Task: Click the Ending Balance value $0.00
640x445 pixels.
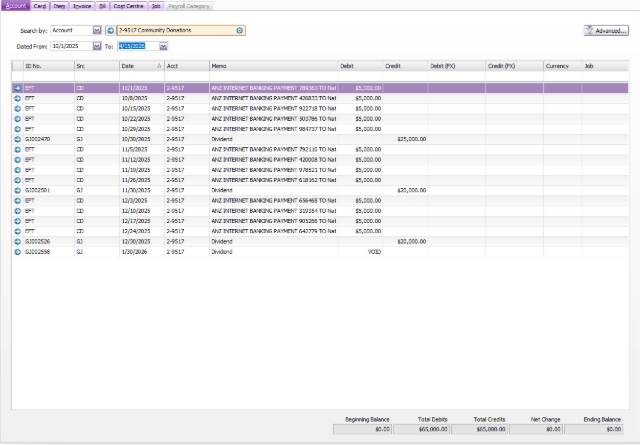Action: [x=594, y=429]
